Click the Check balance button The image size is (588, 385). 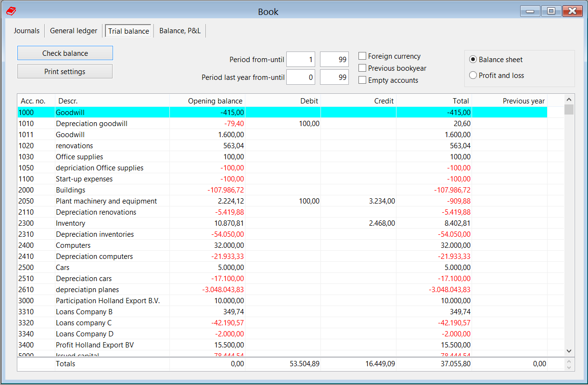[65, 53]
